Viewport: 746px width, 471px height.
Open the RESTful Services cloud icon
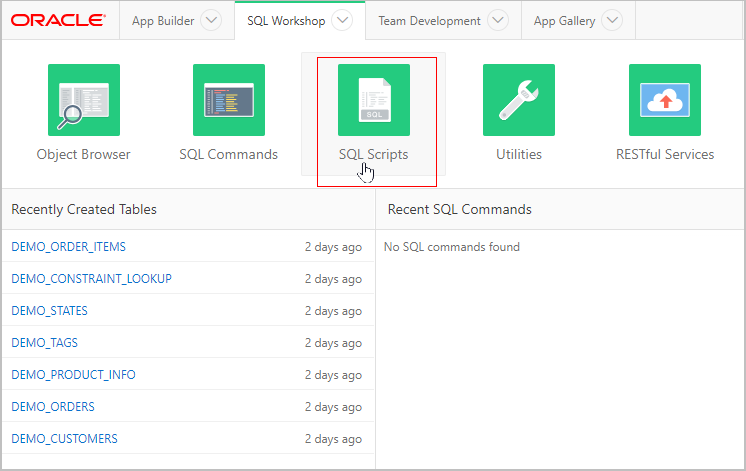665,100
